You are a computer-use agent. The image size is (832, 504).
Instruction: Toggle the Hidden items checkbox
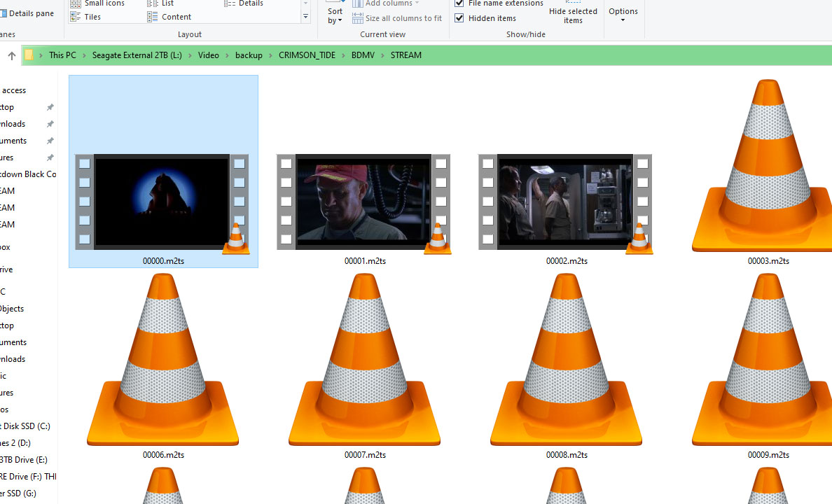pyautogui.click(x=459, y=18)
